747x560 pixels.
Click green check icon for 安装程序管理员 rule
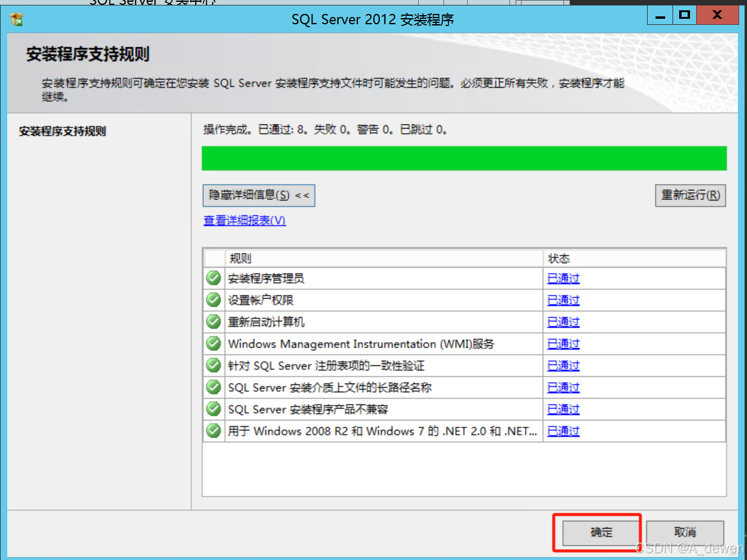point(213,278)
